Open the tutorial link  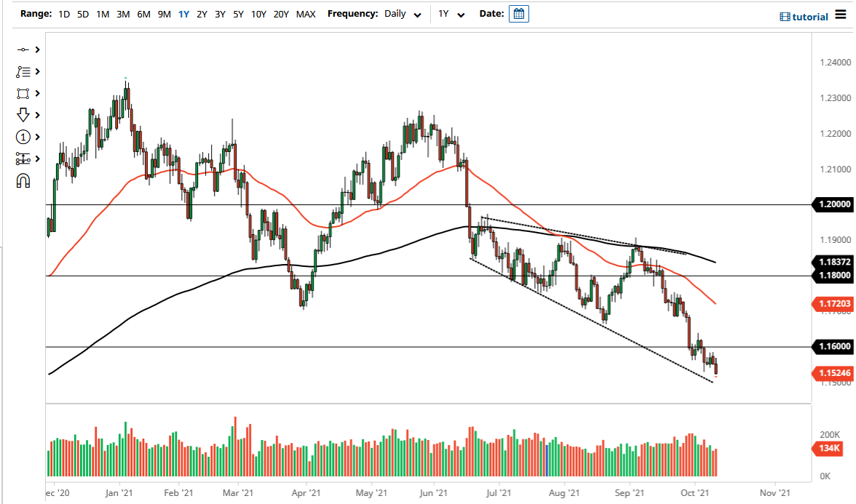804,17
